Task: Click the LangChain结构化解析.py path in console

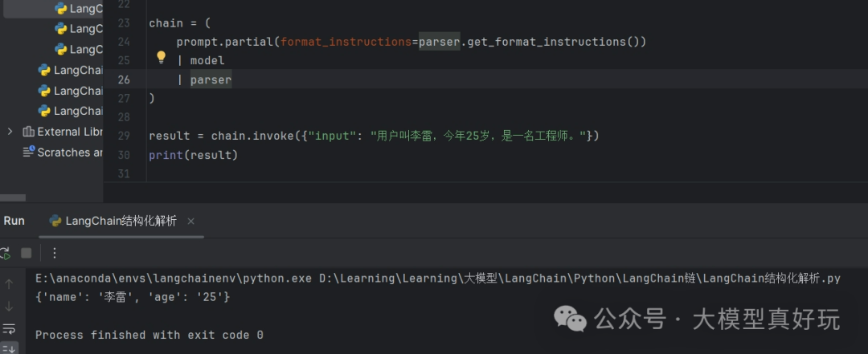Action: (579, 279)
